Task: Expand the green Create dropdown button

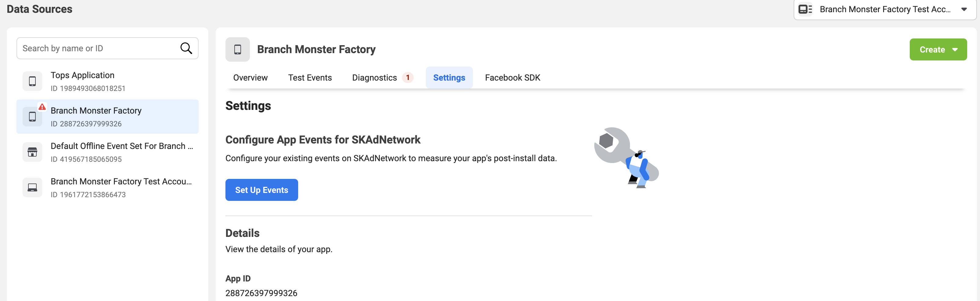Action: click(x=938, y=49)
